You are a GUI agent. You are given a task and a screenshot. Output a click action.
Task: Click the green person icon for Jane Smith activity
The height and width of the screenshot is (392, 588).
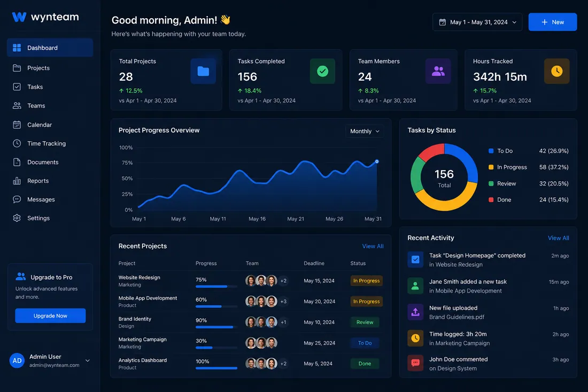[x=415, y=286]
